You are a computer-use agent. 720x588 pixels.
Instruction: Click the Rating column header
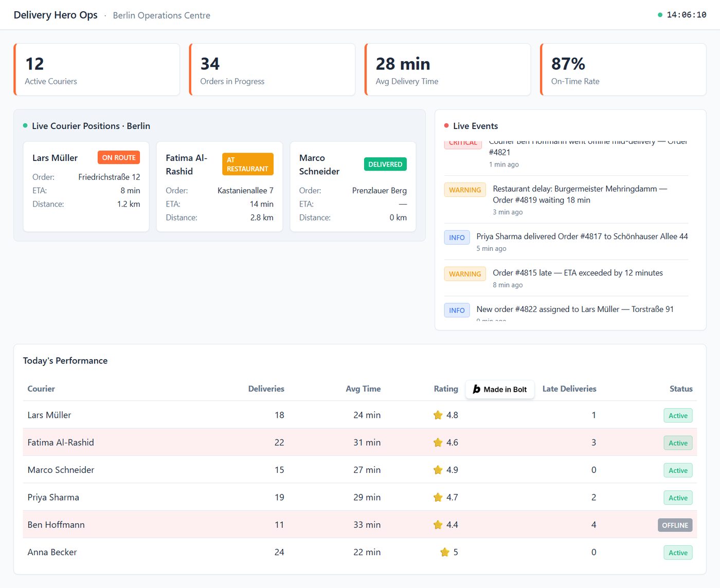(446, 389)
